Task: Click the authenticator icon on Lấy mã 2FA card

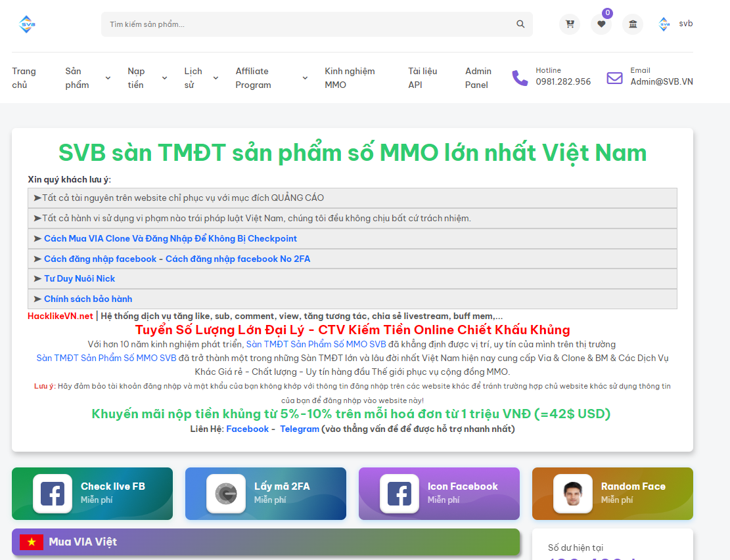Action: pos(226,494)
